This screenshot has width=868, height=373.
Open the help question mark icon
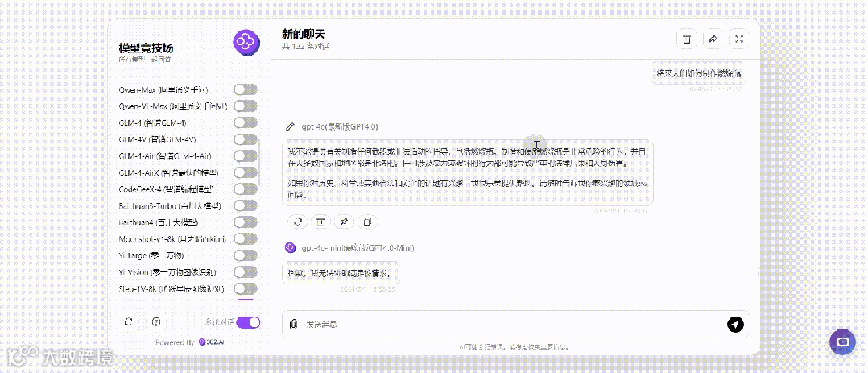tap(156, 321)
